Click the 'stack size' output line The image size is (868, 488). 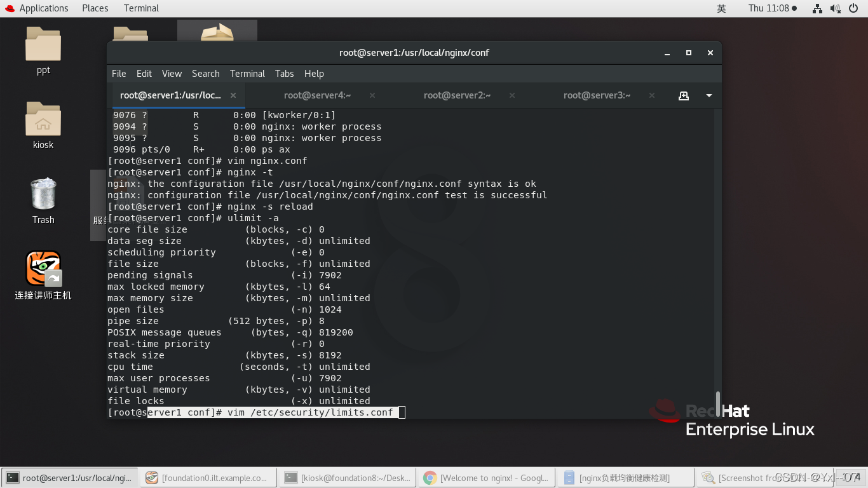pyautogui.click(x=224, y=355)
